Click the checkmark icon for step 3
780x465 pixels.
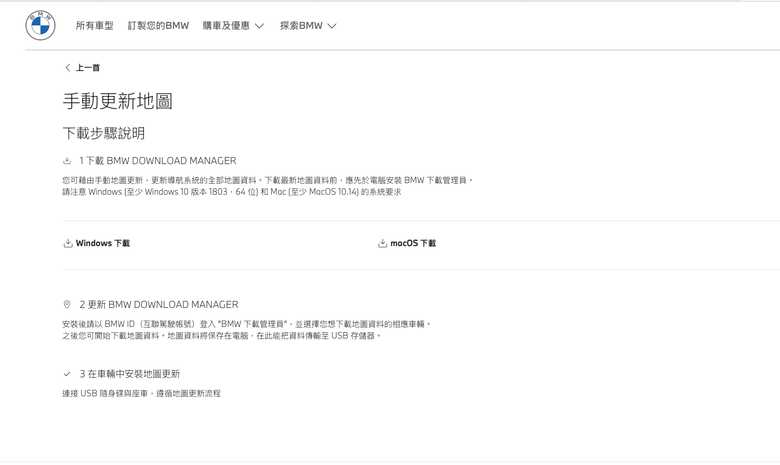(67, 374)
